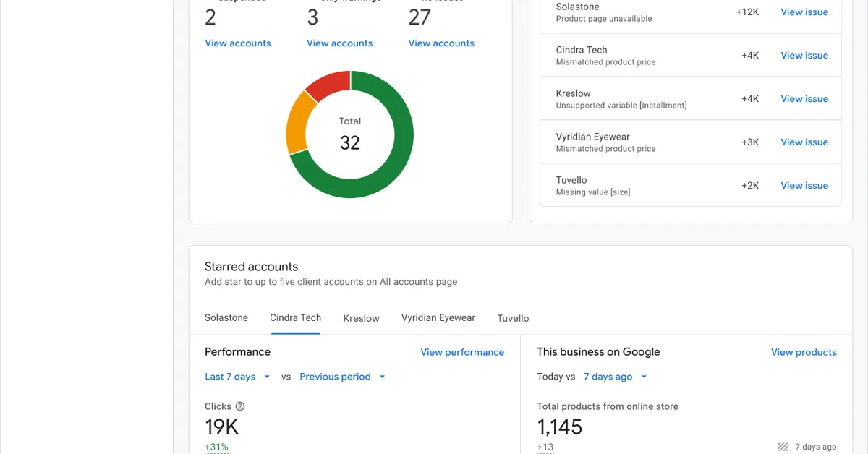Screen dimensions: 868x454
Task: Open the Previous period comparison dropdown
Action: tap(342, 377)
